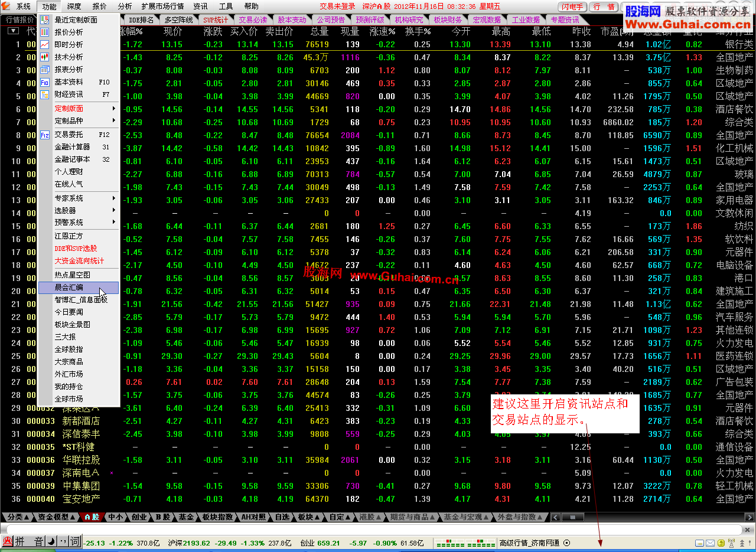Click the F12 icon beside 交易委托
Screen dimensions: 756x552
pos(45,135)
